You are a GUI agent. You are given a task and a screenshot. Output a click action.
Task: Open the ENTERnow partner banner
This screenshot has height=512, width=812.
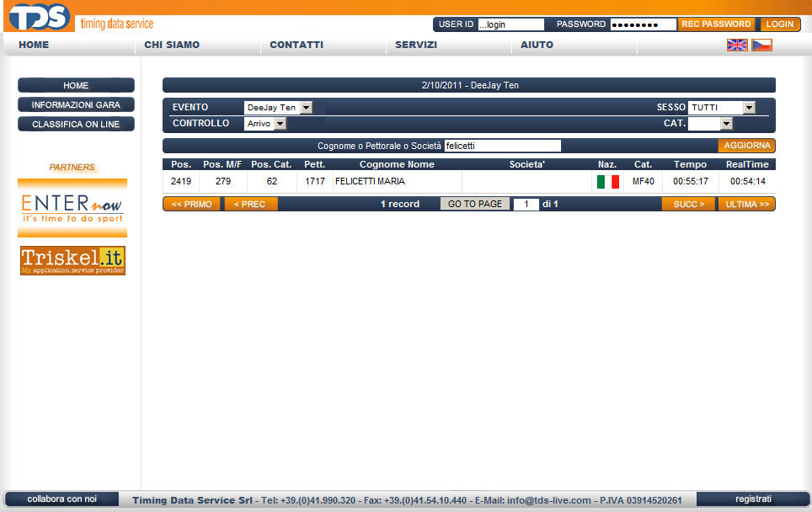72,207
